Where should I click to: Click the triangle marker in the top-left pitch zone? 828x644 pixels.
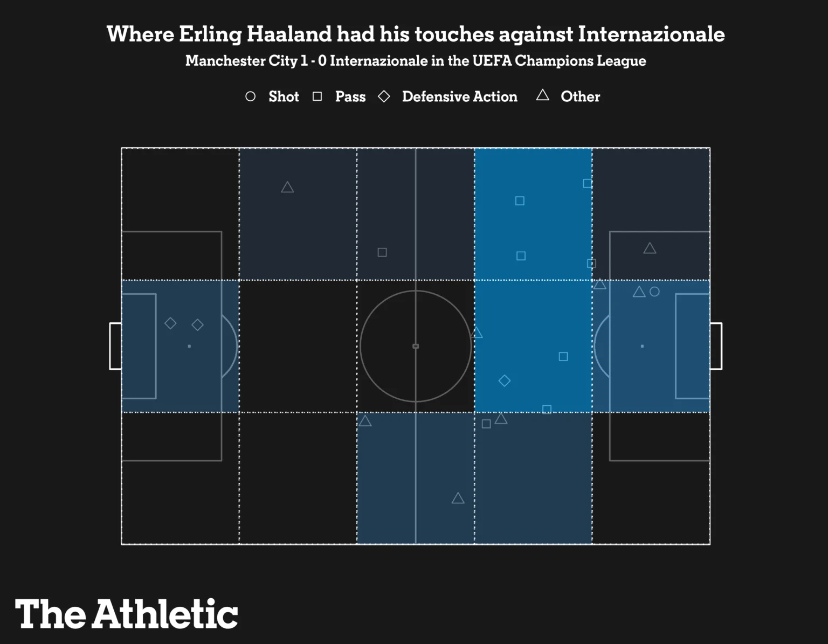click(x=287, y=188)
